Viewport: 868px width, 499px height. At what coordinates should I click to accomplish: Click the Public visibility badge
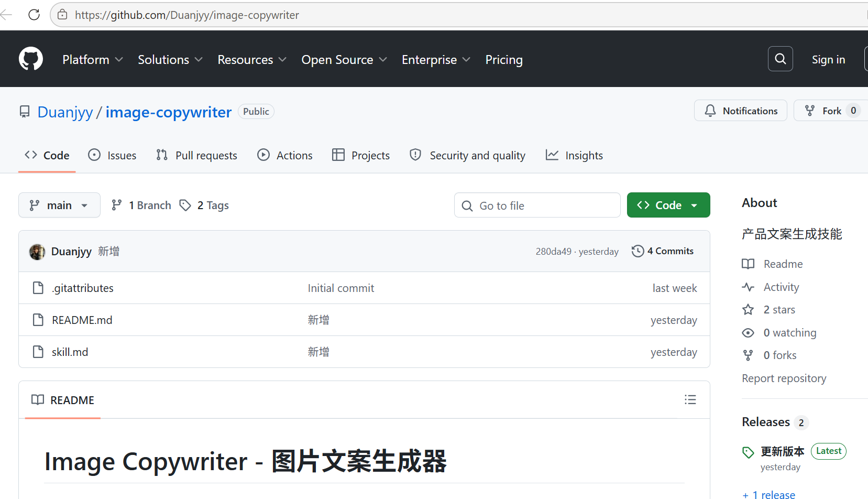point(256,111)
